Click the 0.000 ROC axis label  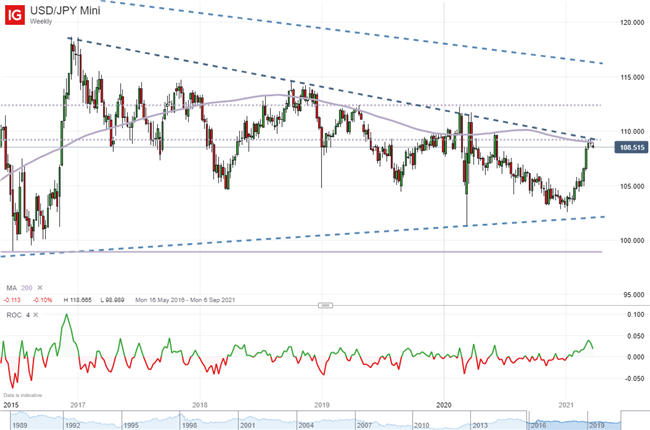[x=636, y=357]
